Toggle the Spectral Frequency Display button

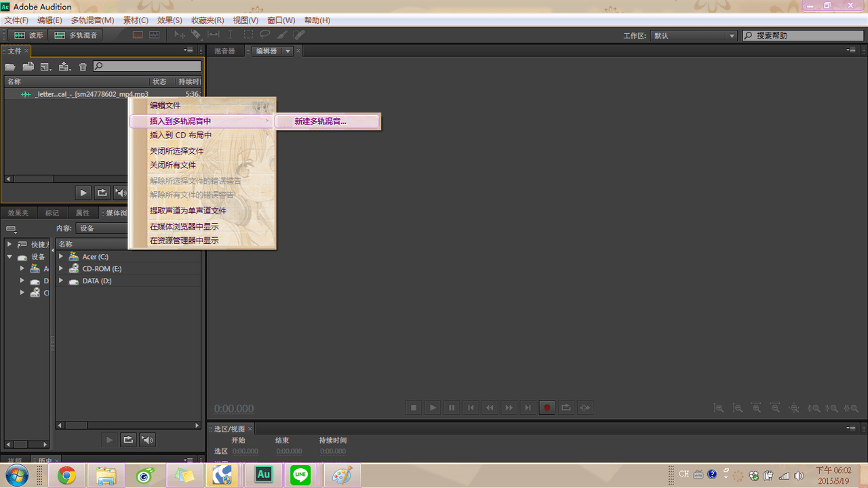[138, 35]
